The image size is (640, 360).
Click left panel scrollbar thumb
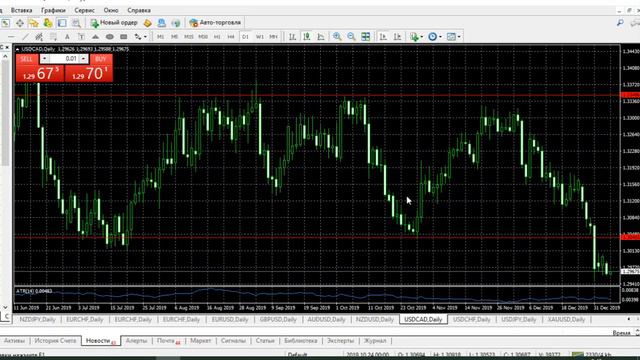[5, 112]
